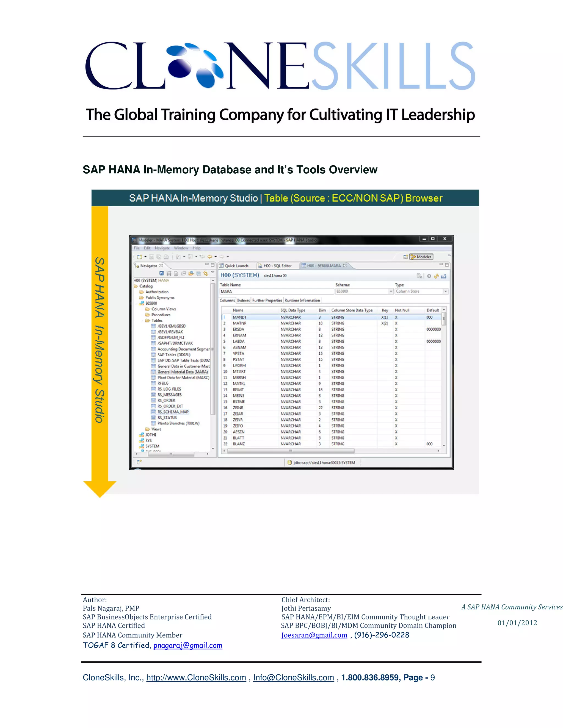This screenshot has width=563, height=728.
Task: Close the H00 - E65800.MARA tab
Action: (344, 266)
